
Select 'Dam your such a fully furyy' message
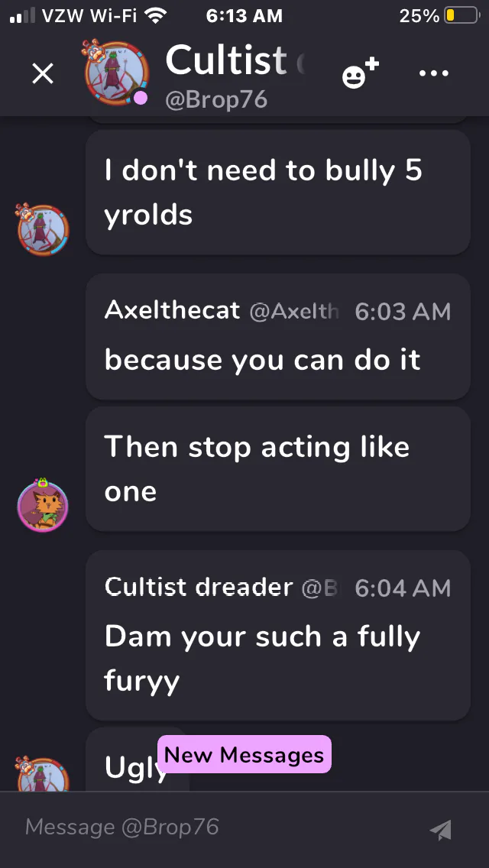278,636
